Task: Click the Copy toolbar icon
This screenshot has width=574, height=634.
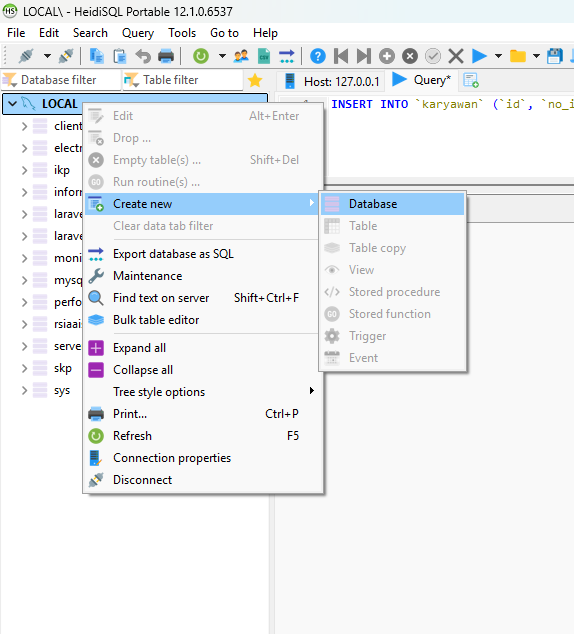Action: point(97,56)
